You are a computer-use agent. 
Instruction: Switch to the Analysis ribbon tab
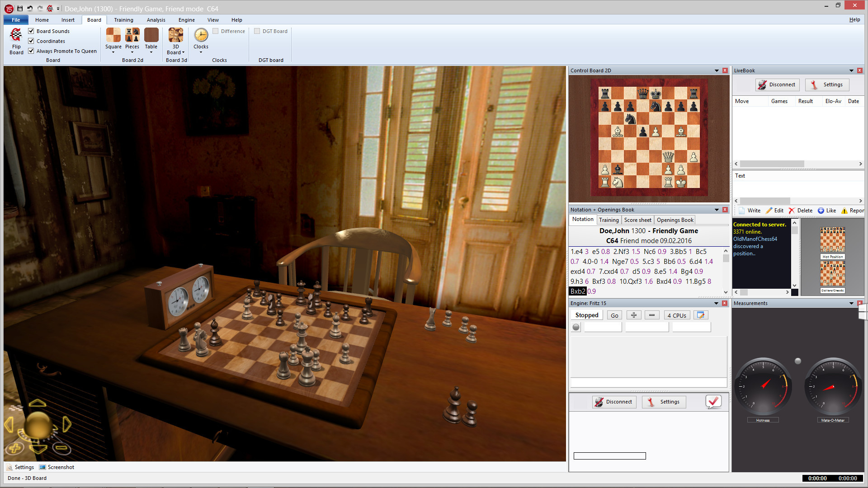[156, 20]
